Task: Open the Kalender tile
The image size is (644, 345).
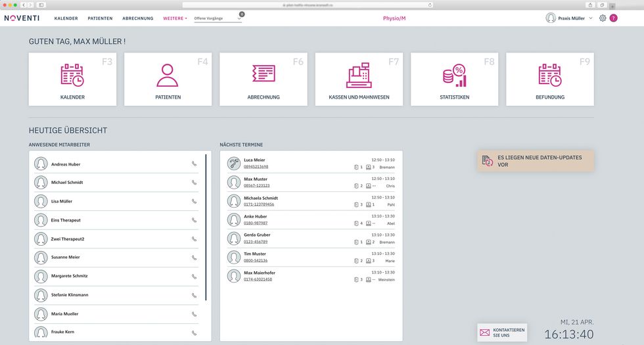Action: pos(72,80)
